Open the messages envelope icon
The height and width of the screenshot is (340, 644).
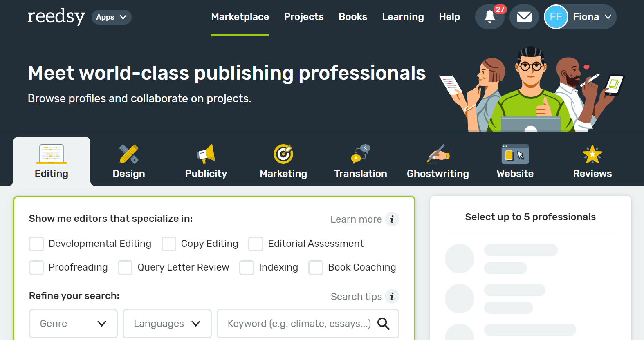pos(524,17)
